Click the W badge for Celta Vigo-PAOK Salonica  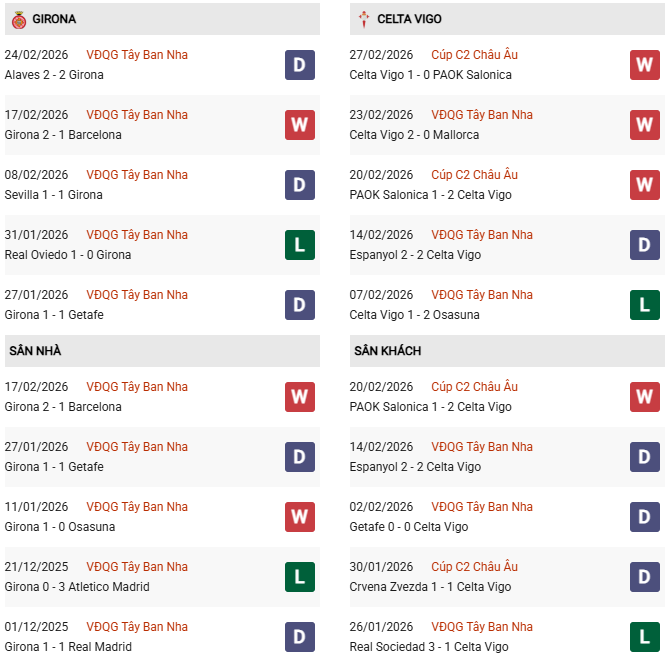pyautogui.click(x=645, y=65)
